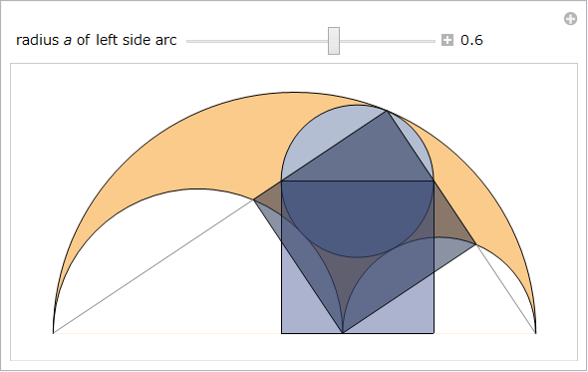Click the left endpoint of the base line
Image resolution: width=588 pixels, height=372 pixels.
pos(54,333)
